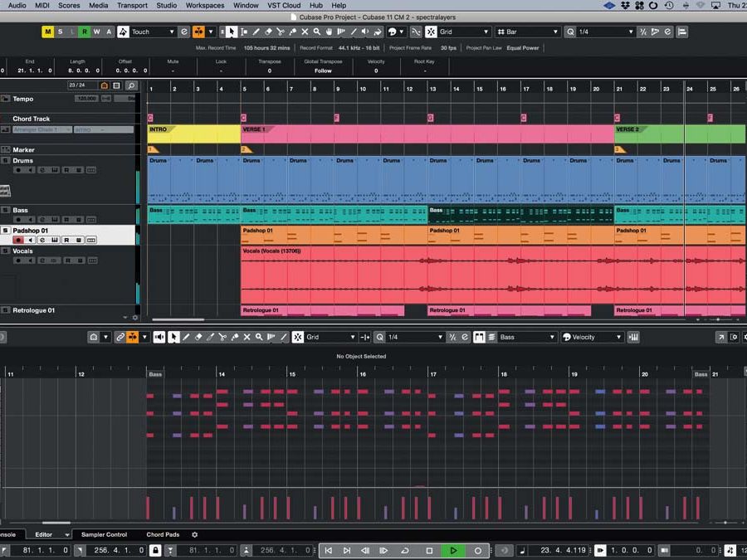Viewport: 747px width, 560px height.
Task: Toggle global Mute state M button
Action: click(47, 32)
